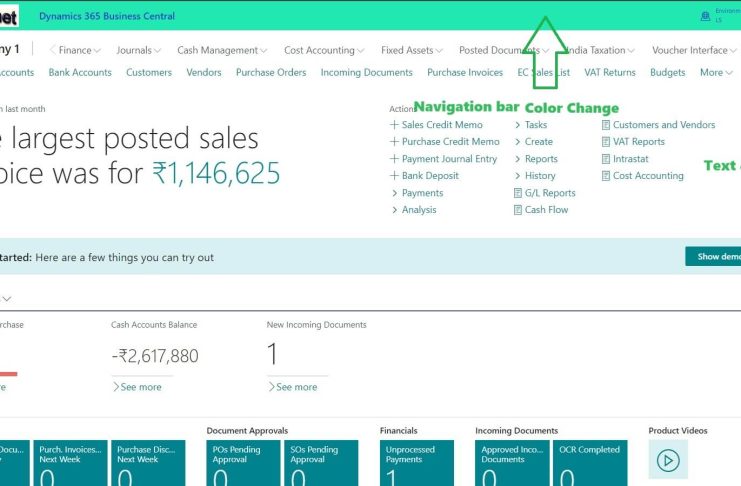Screen dimensions: 741x486
Task: Collapse the section chevron below the banner
Action: [x=7, y=299]
